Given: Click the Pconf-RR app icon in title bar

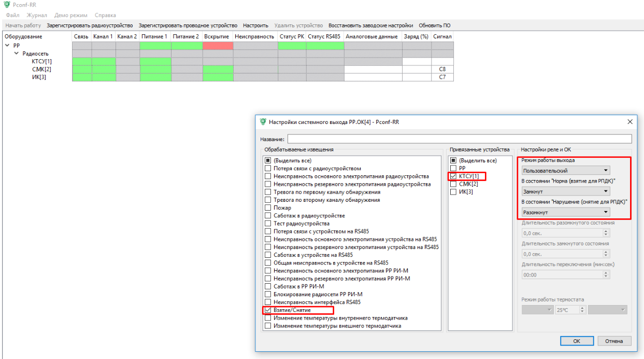Looking at the screenshot, I should (x=6, y=5).
